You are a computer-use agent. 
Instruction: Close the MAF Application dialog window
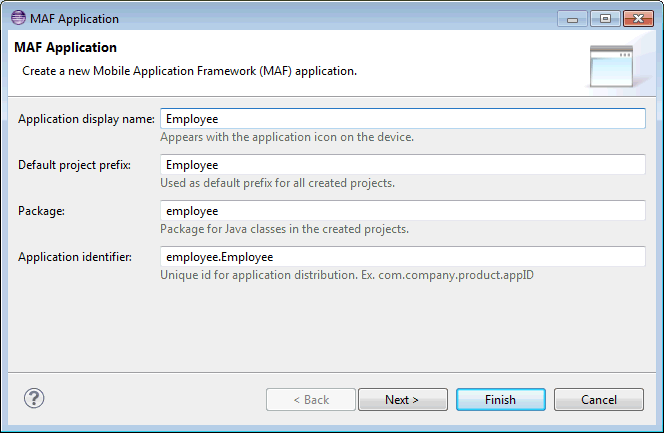[638, 19]
